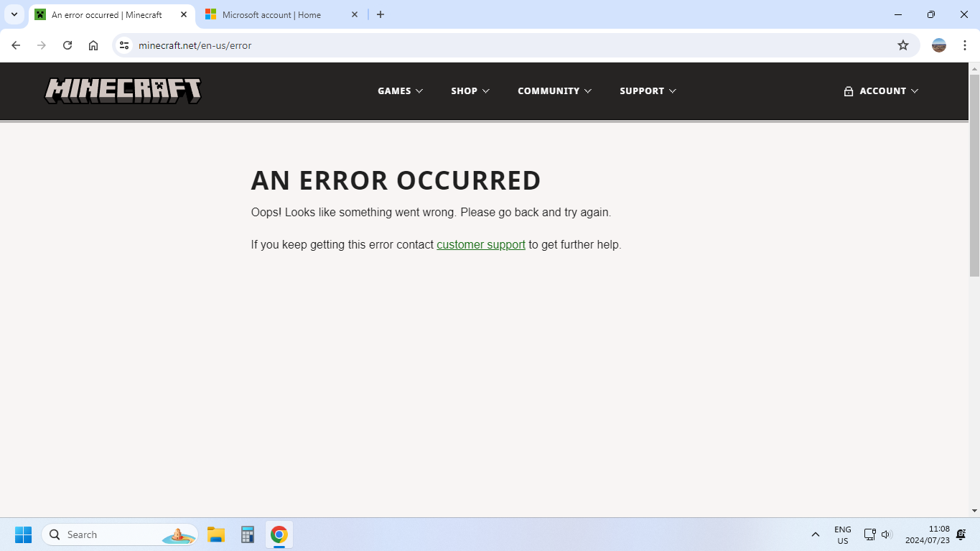Image resolution: width=980 pixels, height=551 pixels.
Task: Bookmark this page with the star icon
Action: (x=903, y=45)
